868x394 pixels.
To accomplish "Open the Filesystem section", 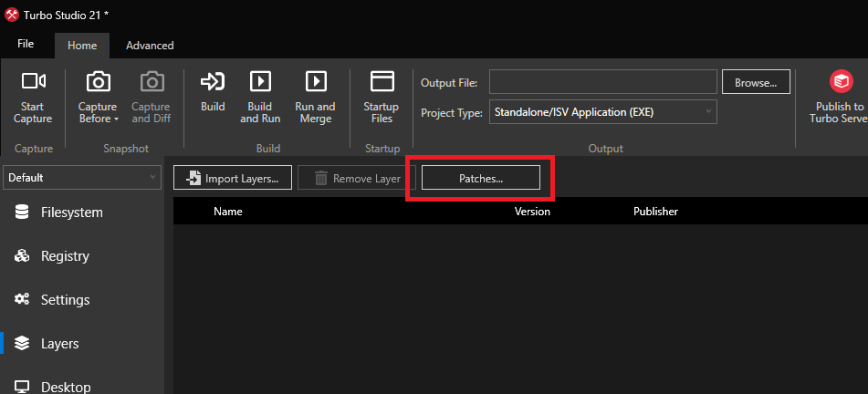I will pos(82,213).
